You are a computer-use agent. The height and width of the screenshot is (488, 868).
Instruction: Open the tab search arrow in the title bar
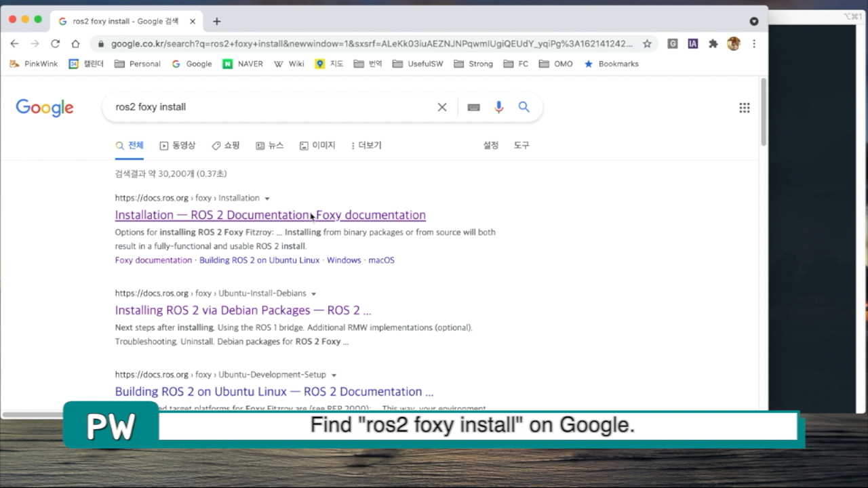[x=753, y=21]
